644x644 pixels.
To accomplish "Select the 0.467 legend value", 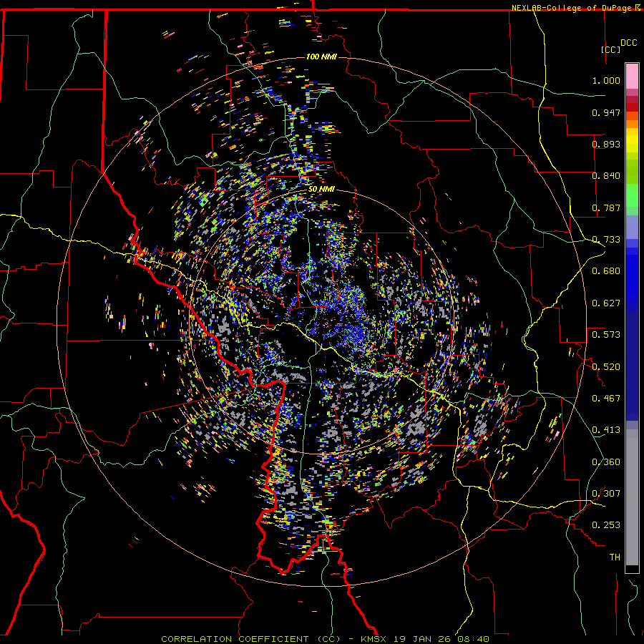I will coord(606,399).
